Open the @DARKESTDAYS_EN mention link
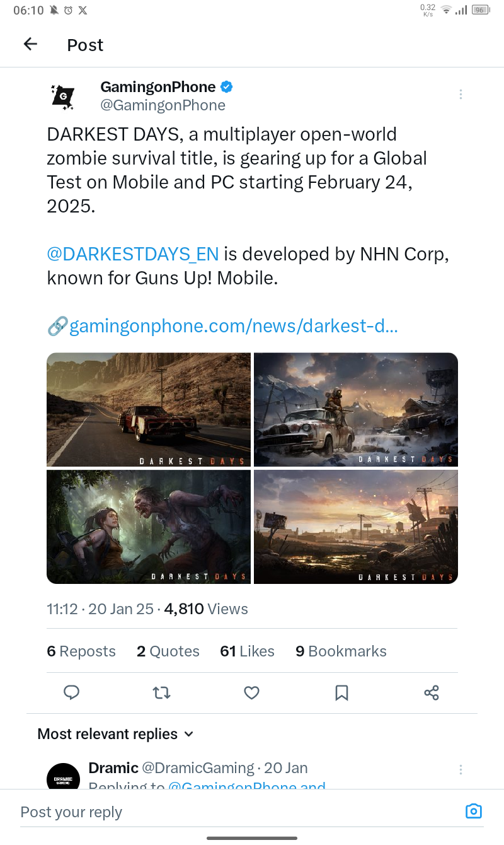 click(x=133, y=254)
